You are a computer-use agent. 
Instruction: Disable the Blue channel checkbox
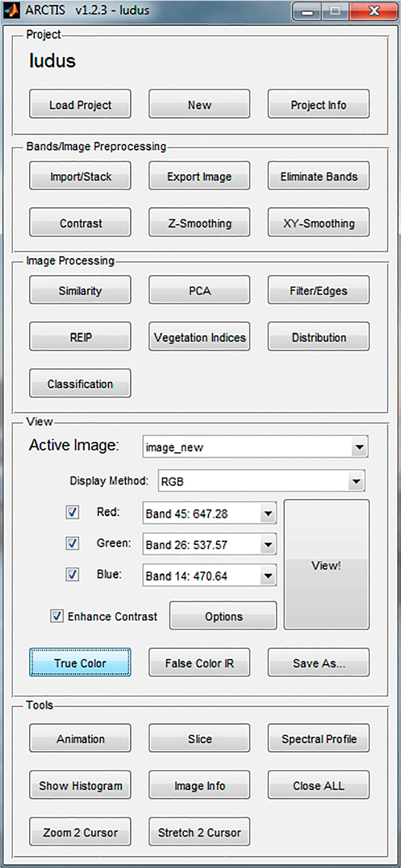[72, 574]
